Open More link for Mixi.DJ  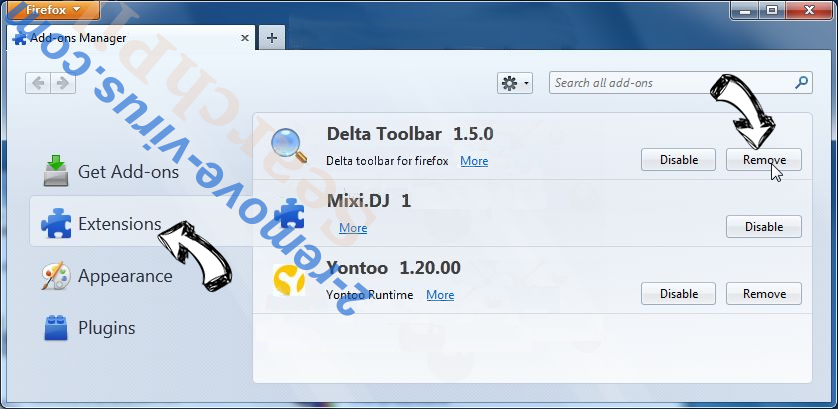(x=353, y=228)
